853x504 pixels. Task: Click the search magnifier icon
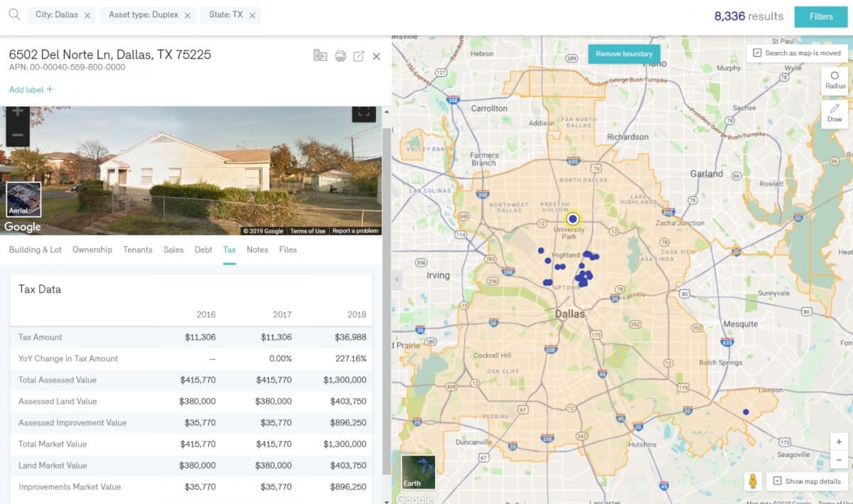coord(14,15)
